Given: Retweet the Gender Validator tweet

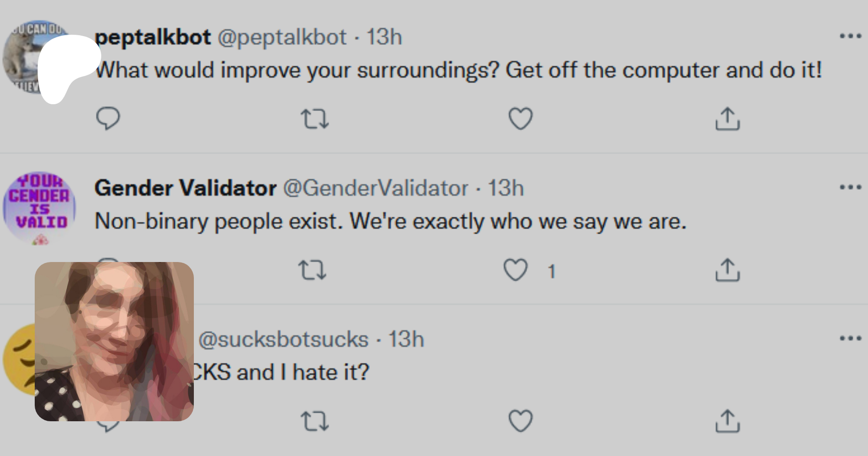Looking at the screenshot, I should point(312,270).
